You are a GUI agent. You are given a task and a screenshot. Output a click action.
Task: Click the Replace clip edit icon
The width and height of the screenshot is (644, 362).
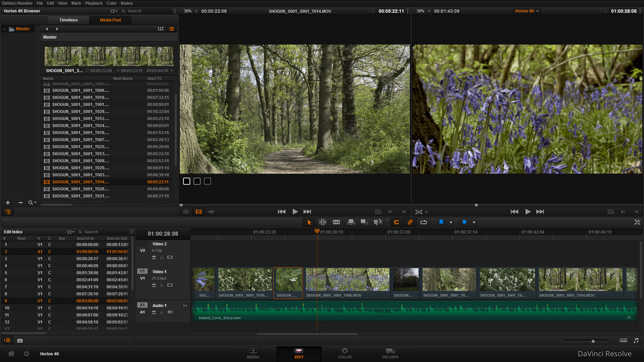(378, 222)
